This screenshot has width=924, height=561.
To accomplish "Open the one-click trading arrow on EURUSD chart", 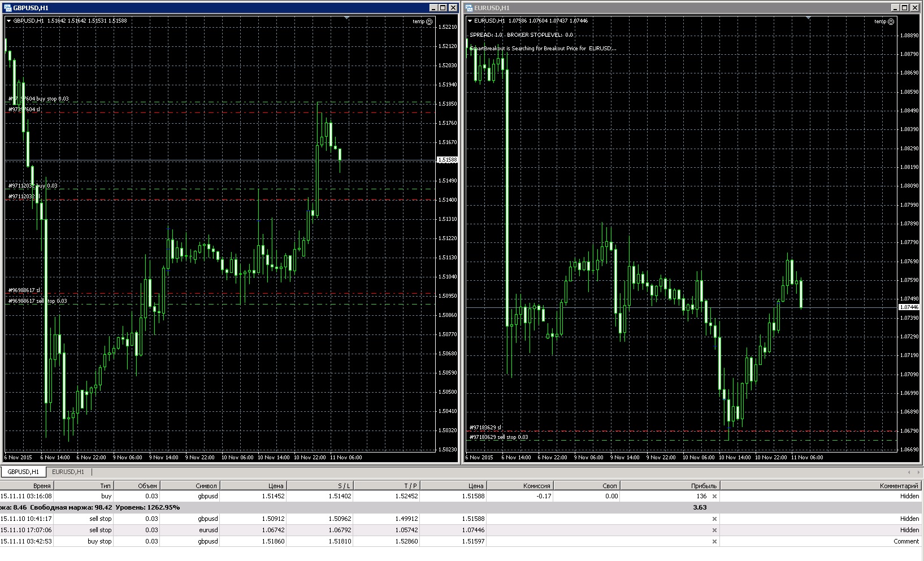I will coord(470,21).
